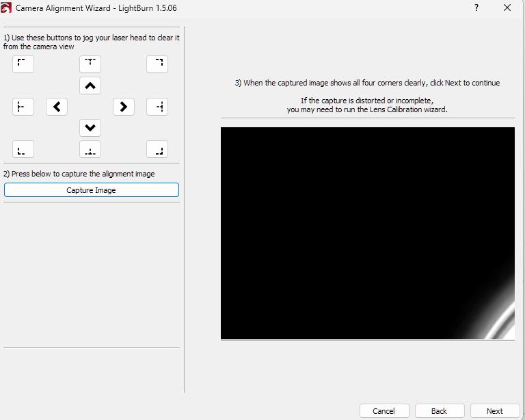The width and height of the screenshot is (525, 420).
Task: Jog laser head up with arrow
Action: pyautogui.click(x=90, y=86)
